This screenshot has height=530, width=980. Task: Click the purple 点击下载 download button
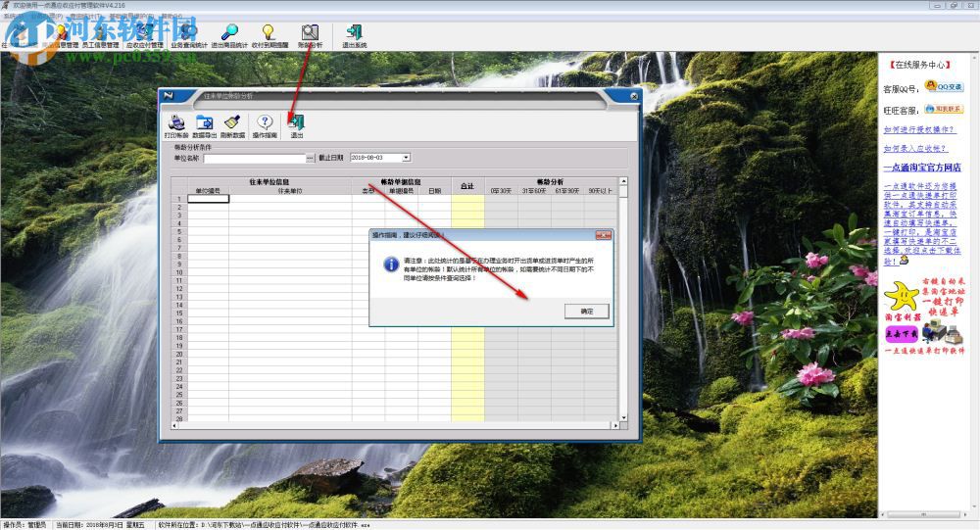(x=902, y=334)
